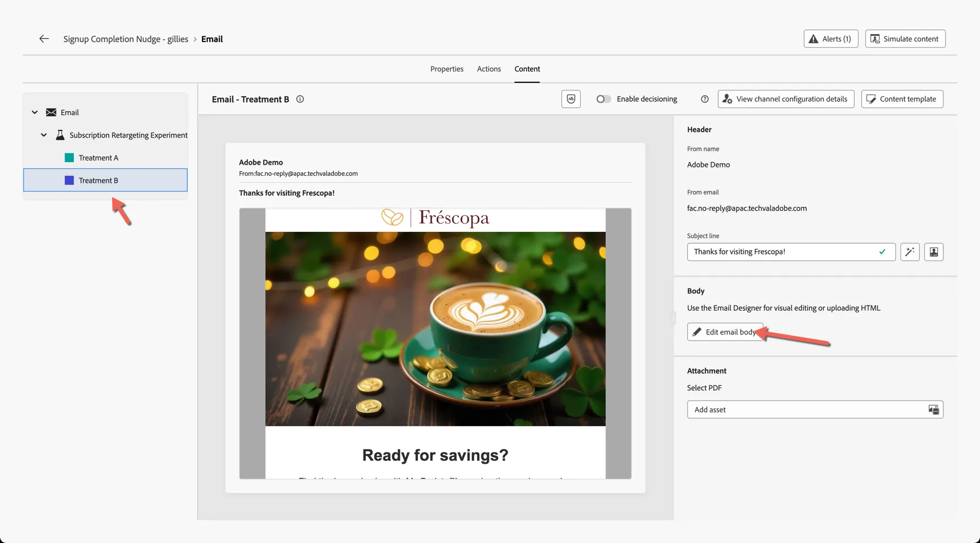
Task: Click the Email breadcrumb label
Action: (212, 39)
